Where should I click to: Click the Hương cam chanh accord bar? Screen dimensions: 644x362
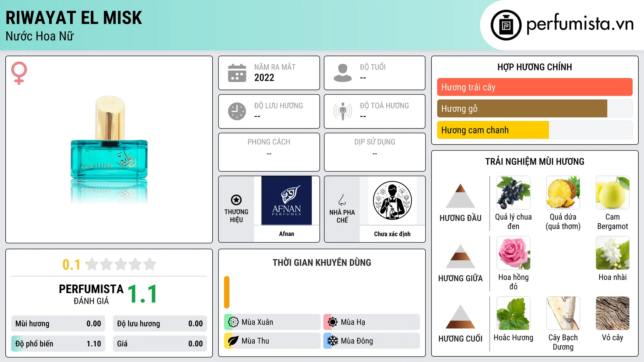coord(535,130)
